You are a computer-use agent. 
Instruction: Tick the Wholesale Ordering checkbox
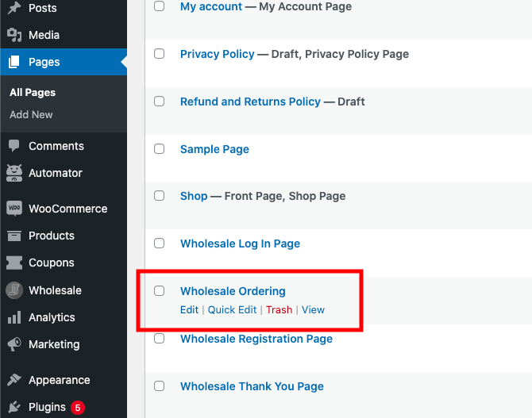coord(159,291)
